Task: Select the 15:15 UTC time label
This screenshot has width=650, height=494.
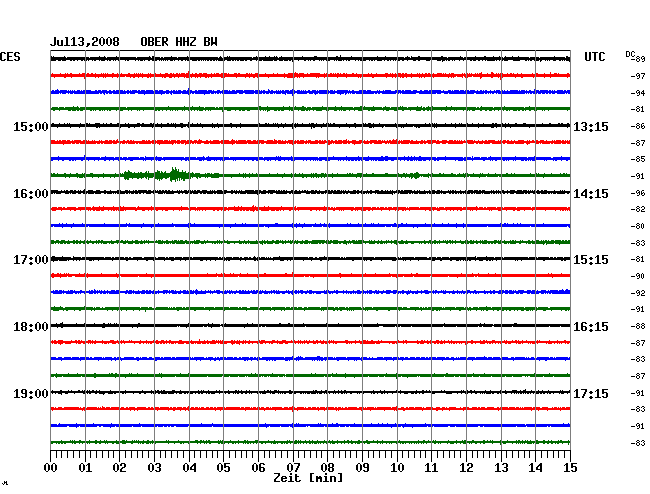Action: point(591,260)
